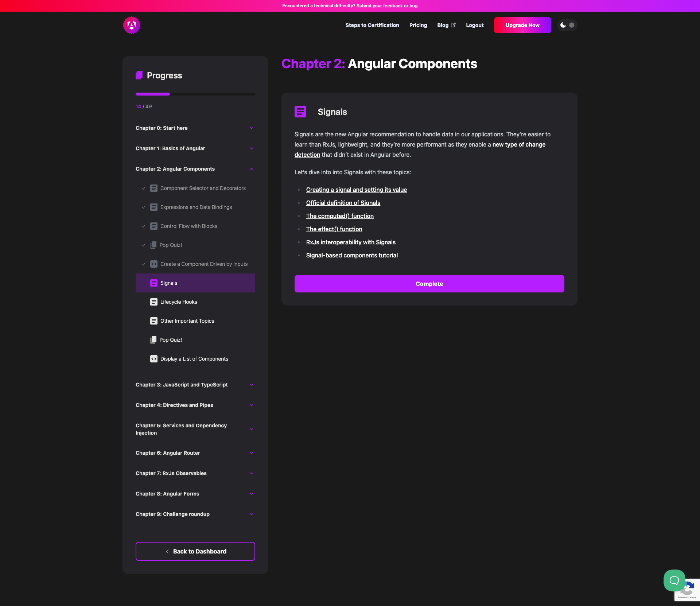Switch theme using the moon icon toggle

[x=563, y=25]
